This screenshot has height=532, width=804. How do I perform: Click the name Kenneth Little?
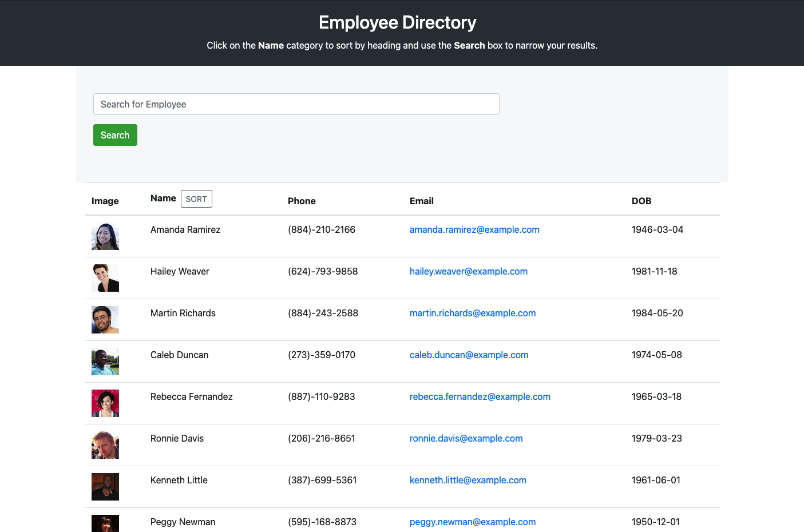(x=179, y=480)
